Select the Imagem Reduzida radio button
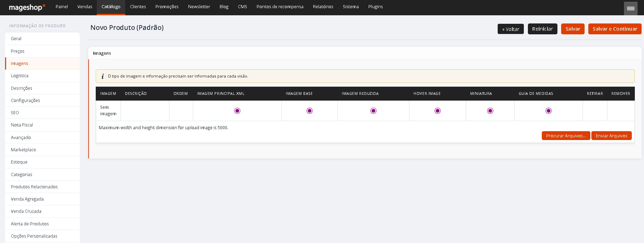The width and height of the screenshot is (644, 243). (373, 111)
